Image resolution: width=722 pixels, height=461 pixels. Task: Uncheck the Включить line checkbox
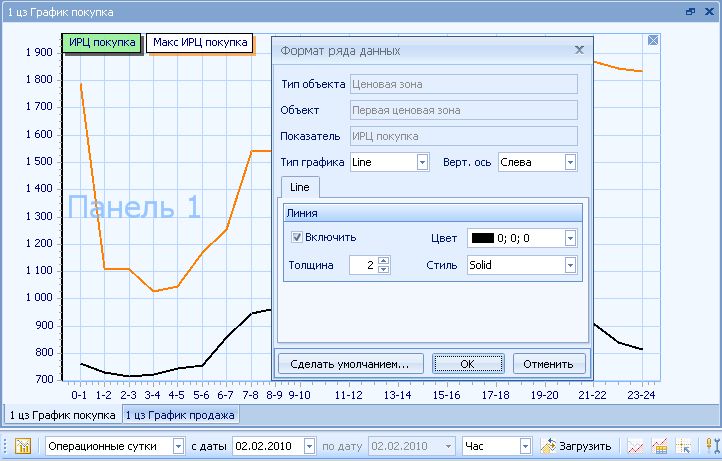click(x=297, y=237)
